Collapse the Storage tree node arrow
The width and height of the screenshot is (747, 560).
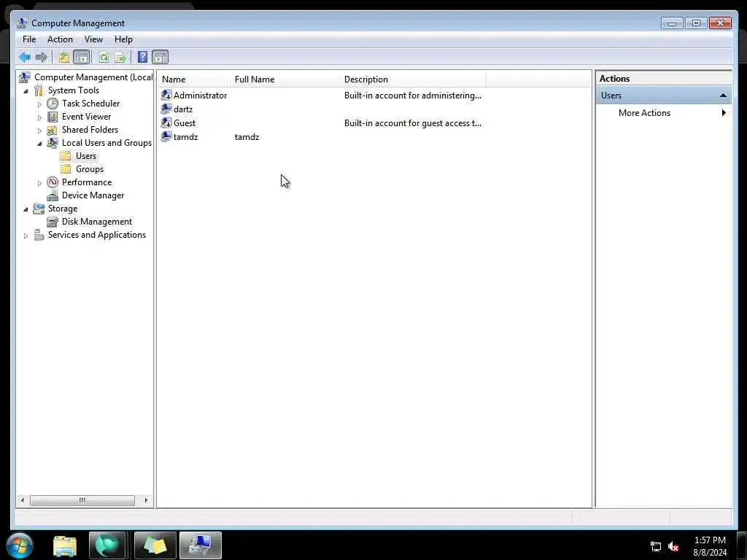tap(26, 209)
